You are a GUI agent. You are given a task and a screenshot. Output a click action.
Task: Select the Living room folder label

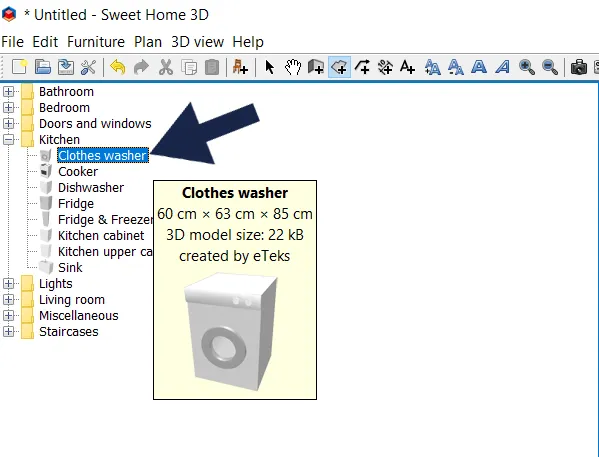[72, 300]
